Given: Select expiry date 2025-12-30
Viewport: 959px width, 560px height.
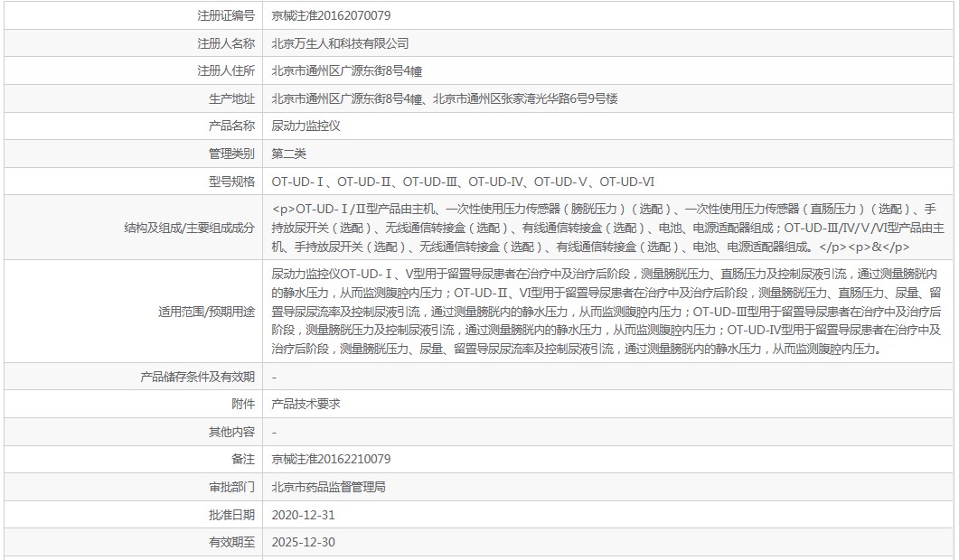Looking at the screenshot, I should click(x=304, y=542).
